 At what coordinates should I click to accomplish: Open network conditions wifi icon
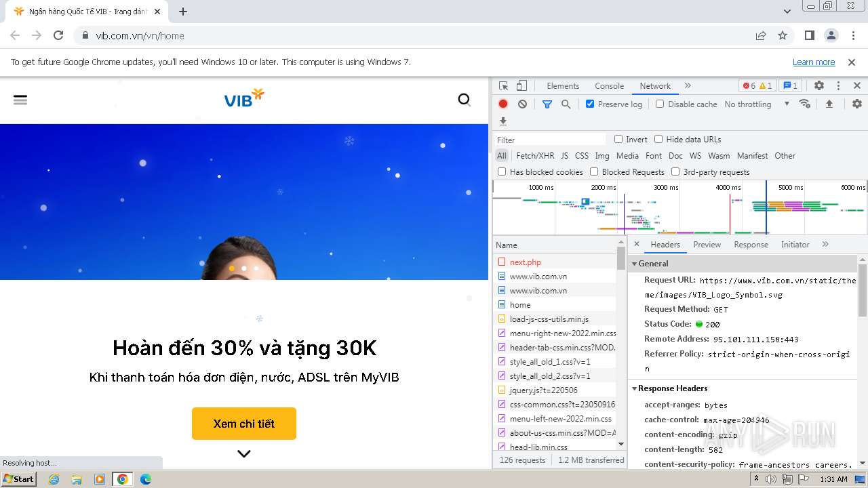[805, 104]
